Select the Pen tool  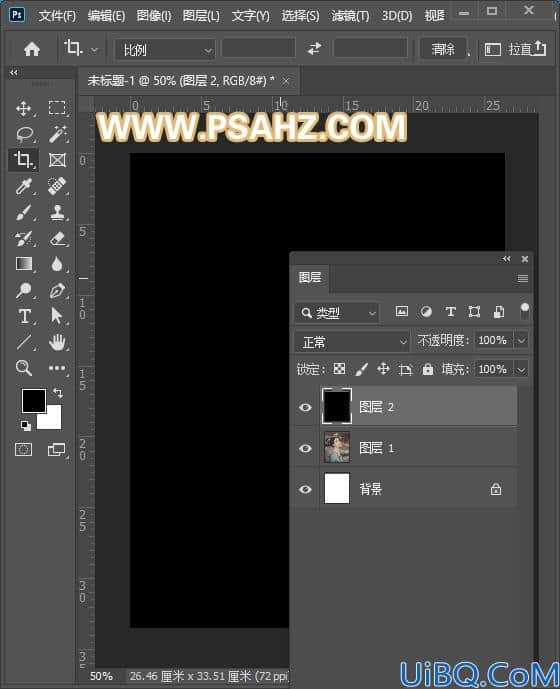pos(58,290)
